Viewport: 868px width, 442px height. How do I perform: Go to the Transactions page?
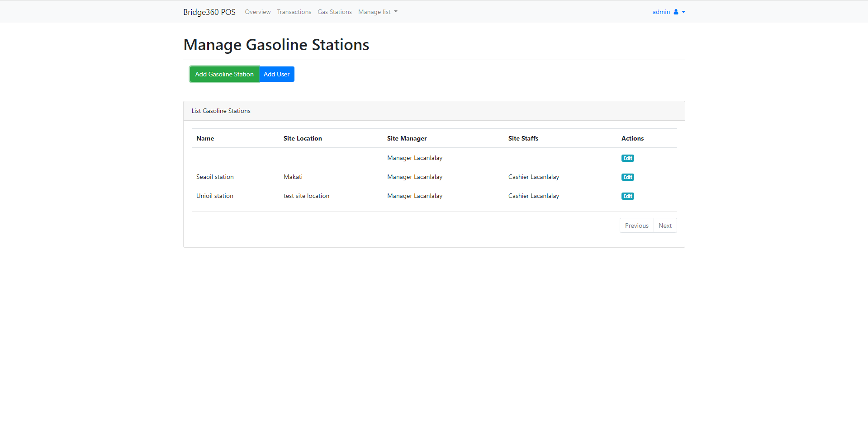tap(294, 12)
